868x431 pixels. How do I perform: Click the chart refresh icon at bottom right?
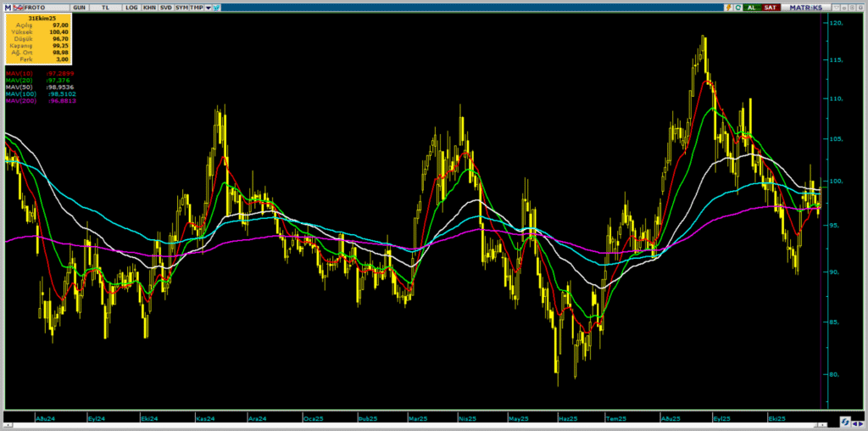[x=845, y=422]
